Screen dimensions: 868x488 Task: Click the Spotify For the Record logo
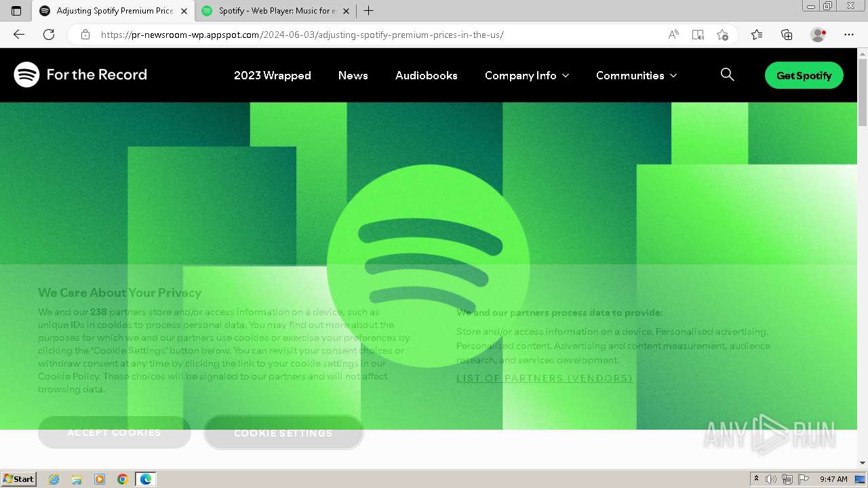(80, 75)
